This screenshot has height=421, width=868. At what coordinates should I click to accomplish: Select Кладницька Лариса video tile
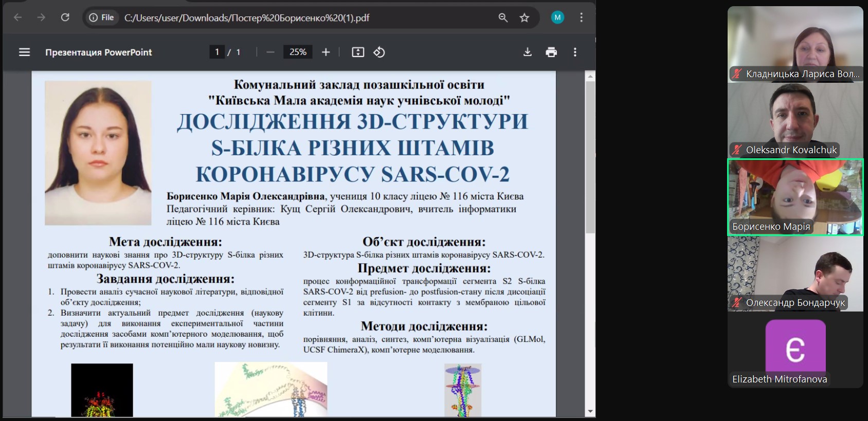point(795,44)
